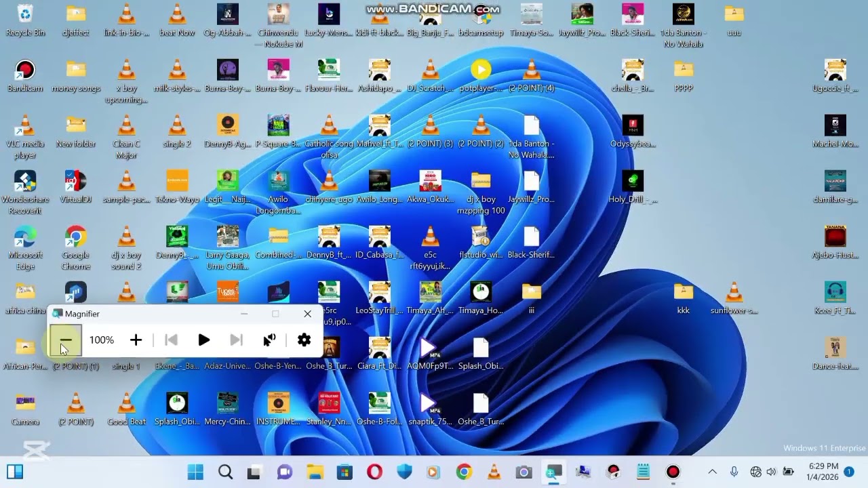Go to previous sentence in Magnifier
868x488 pixels.
(x=171, y=340)
